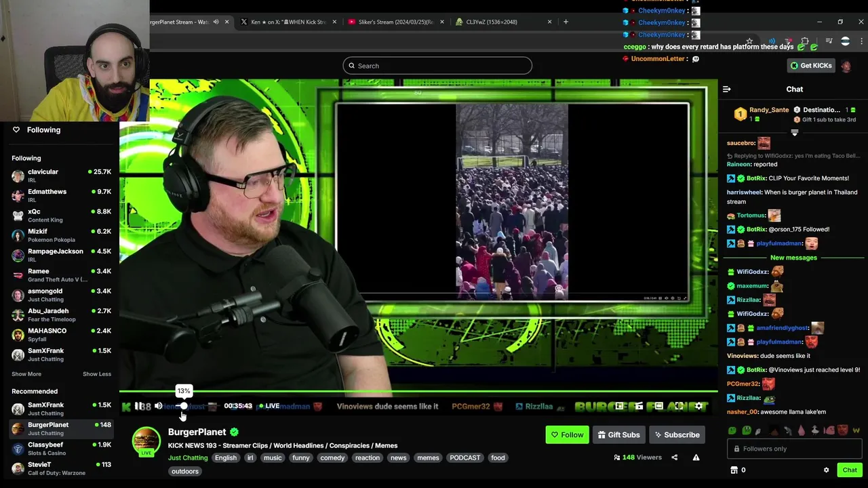Screen dimensions: 868x488
Task: Open the video player settings gear
Action: point(699,406)
